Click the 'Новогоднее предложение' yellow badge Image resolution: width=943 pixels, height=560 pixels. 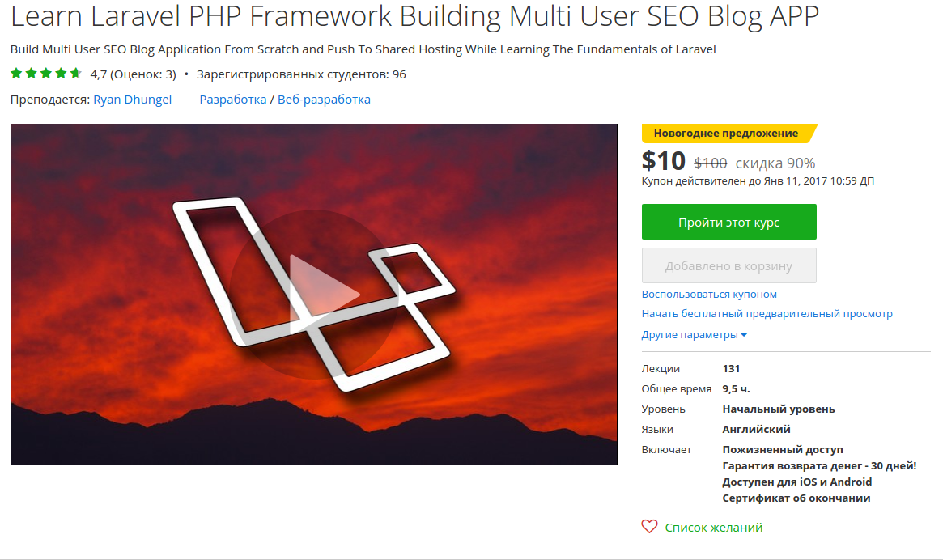(726, 134)
